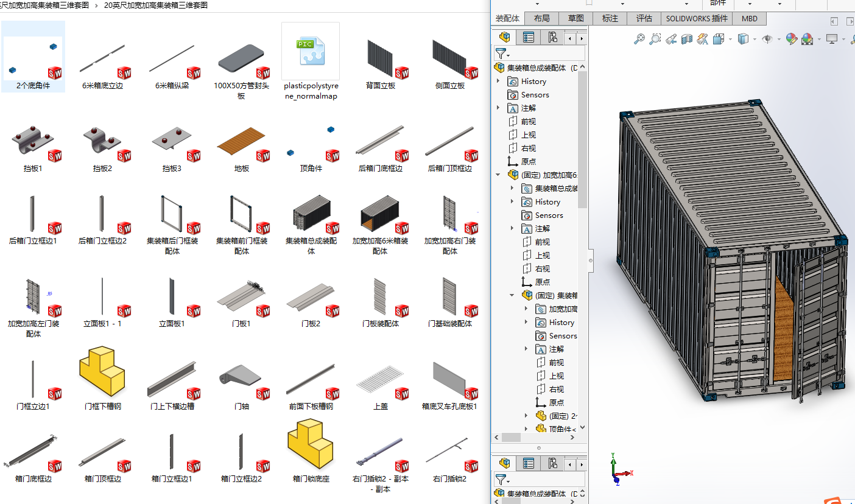Open the Hide/Show Items dropdown arrow

click(x=778, y=39)
